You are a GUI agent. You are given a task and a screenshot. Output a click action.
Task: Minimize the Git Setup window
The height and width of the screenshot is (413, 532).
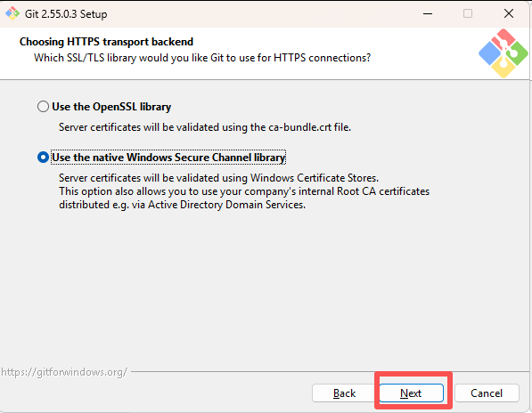[428, 14]
